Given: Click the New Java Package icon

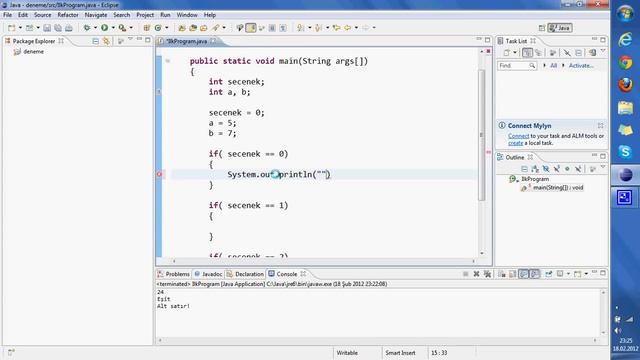Looking at the screenshot, I should click(x=147, y=28).
